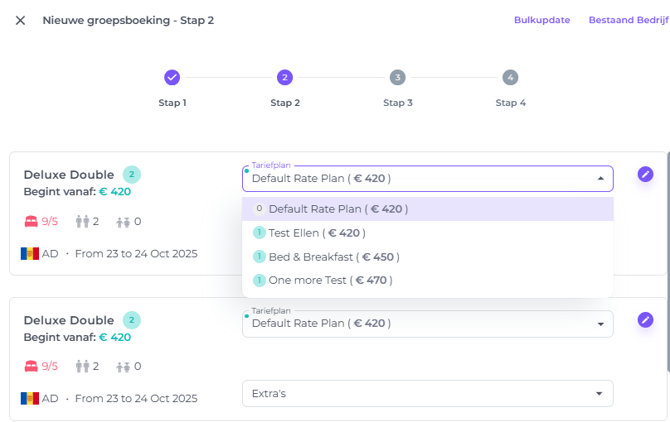The height and width of the screenshot is (422, 670).
Task: Expand the Extra's dropdown
Action: (427, 393)
